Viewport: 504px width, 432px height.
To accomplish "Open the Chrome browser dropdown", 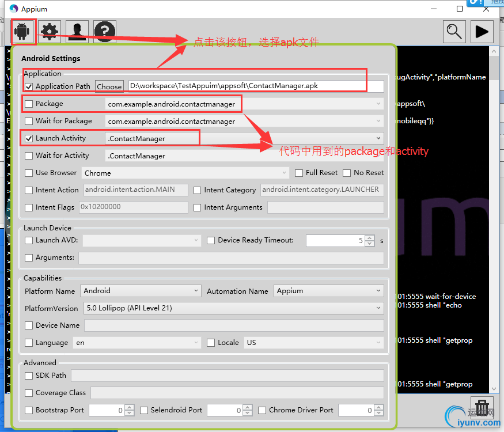I will click(185, 173).
